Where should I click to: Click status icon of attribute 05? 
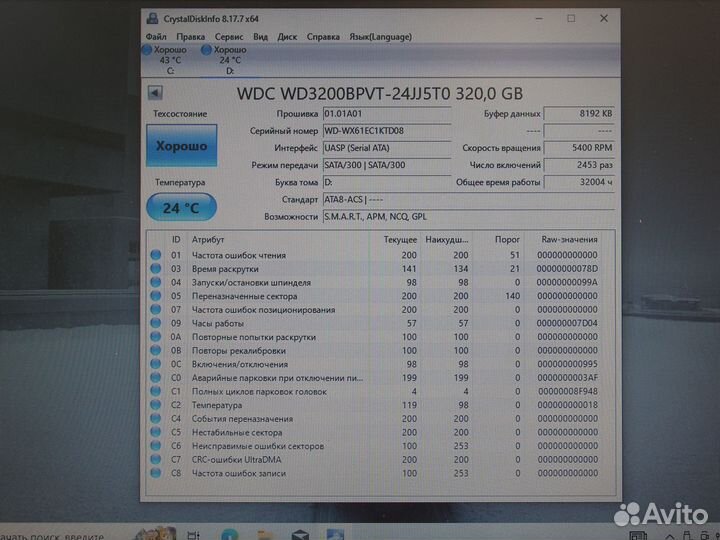pyautogui.click(x=156, y=296)
